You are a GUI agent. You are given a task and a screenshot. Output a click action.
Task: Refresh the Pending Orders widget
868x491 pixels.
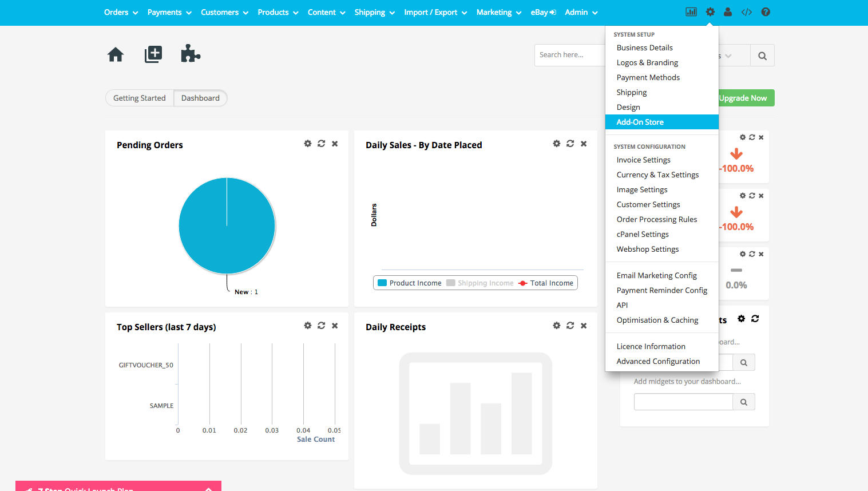tap(322, 144)
